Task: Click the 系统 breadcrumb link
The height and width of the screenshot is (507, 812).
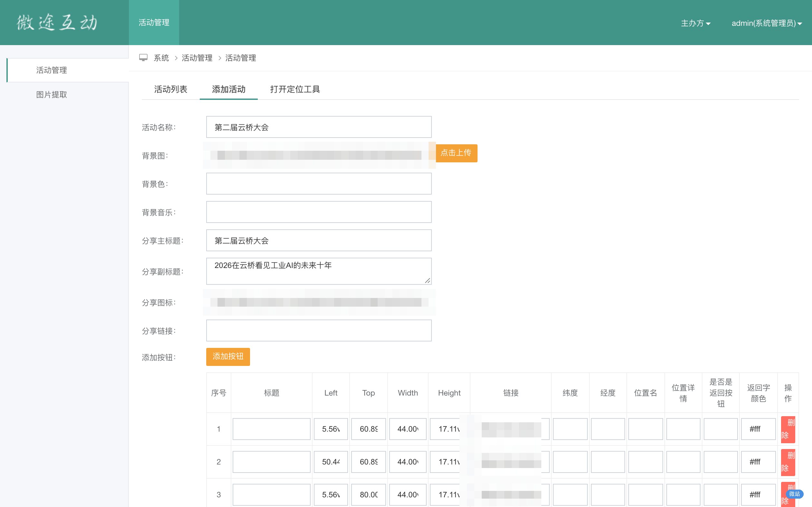Action: pos(161,58)
